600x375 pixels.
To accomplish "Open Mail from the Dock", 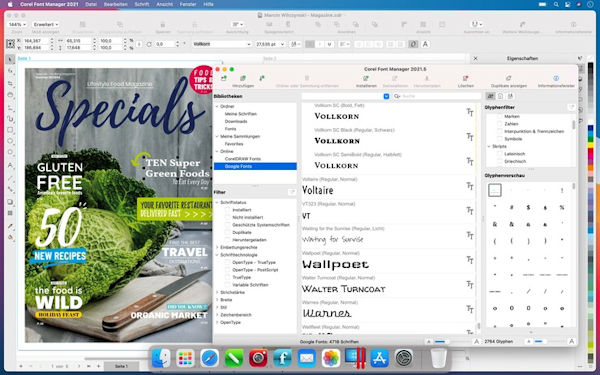I will click(x=307, y=359).
